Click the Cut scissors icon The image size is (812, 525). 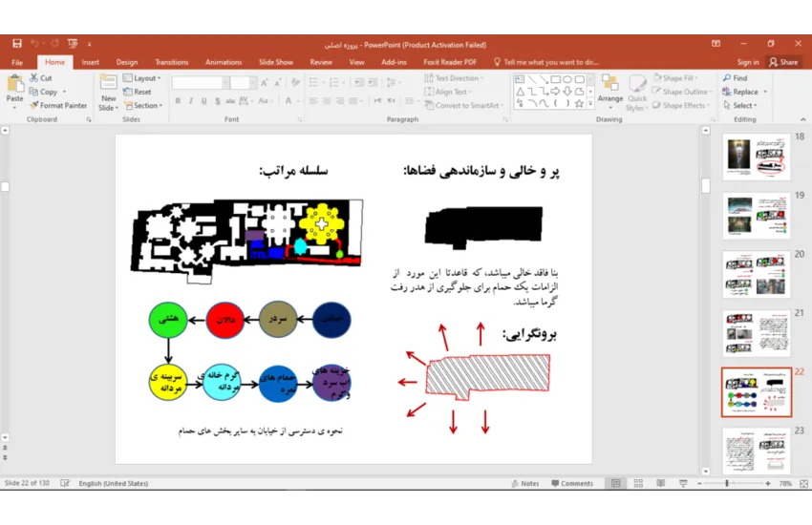click(x=33, y=78)
